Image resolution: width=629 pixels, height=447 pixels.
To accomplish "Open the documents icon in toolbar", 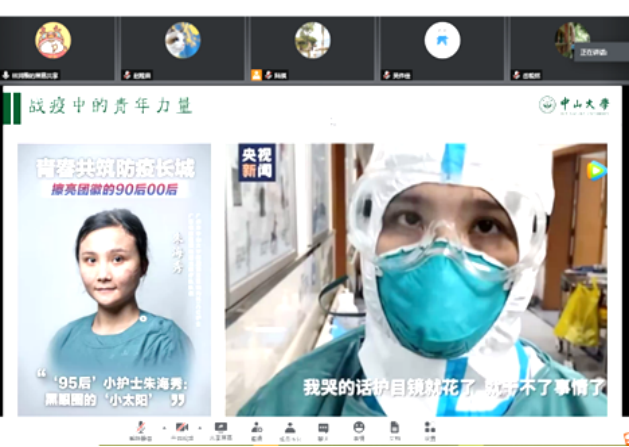I will point(394,429).
